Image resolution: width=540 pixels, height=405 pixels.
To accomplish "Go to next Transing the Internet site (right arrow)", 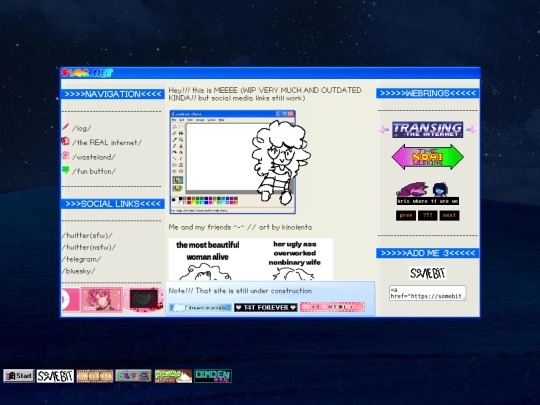I will (x=472, y=130).
